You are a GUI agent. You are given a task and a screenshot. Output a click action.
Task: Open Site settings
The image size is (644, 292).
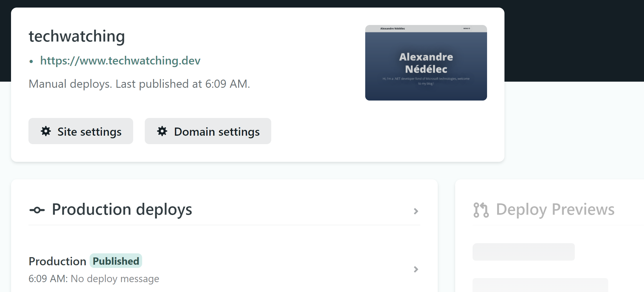coord(81,131)
